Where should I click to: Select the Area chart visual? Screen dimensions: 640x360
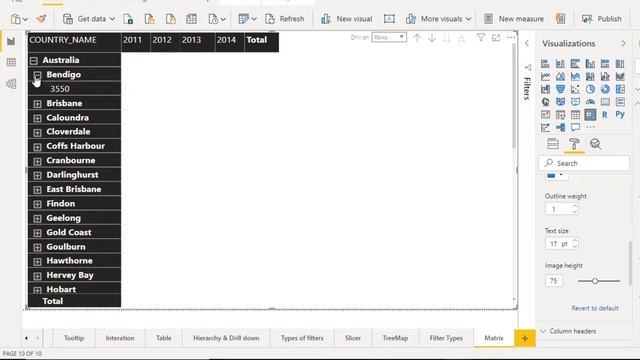pyautogui.click(x=560, y=76)
